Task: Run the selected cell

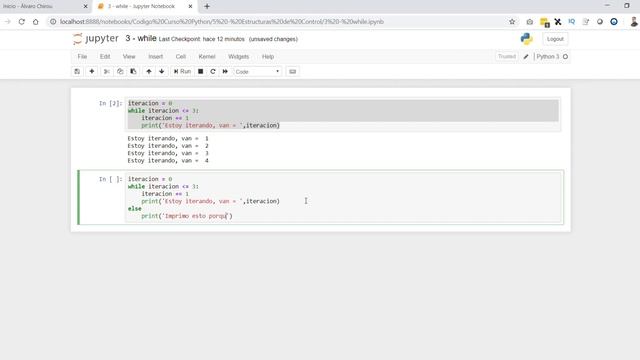Action: pyautogui.click(x=182, y=71)
